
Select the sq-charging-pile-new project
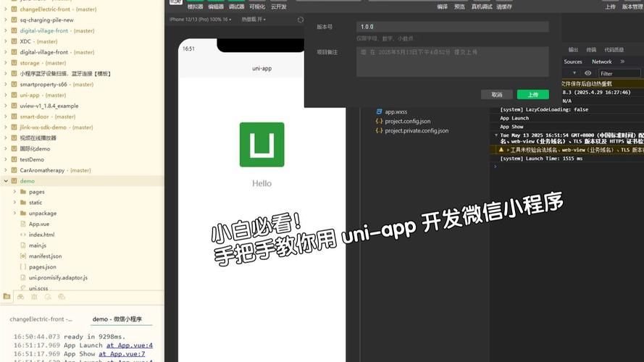47,20
